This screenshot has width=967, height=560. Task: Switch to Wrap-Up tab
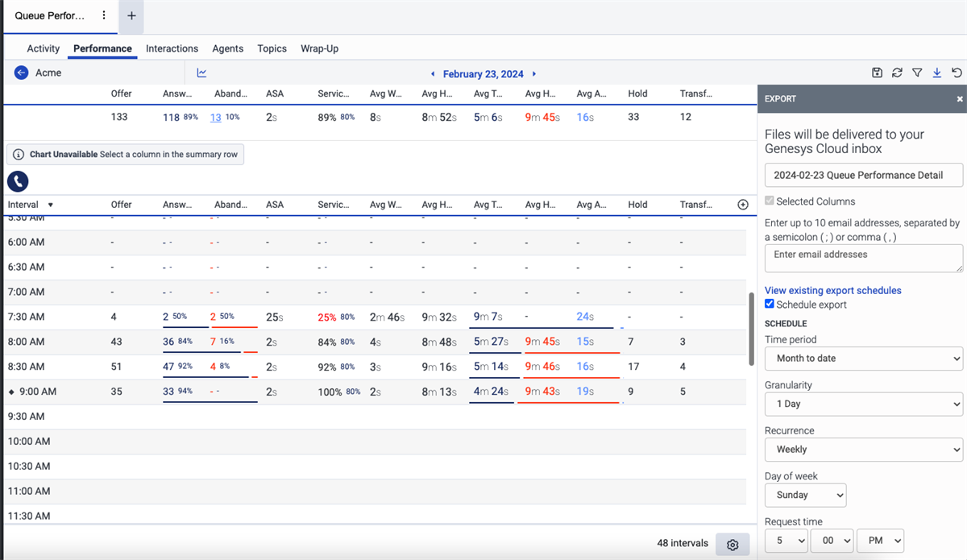(x=320, y=48)
